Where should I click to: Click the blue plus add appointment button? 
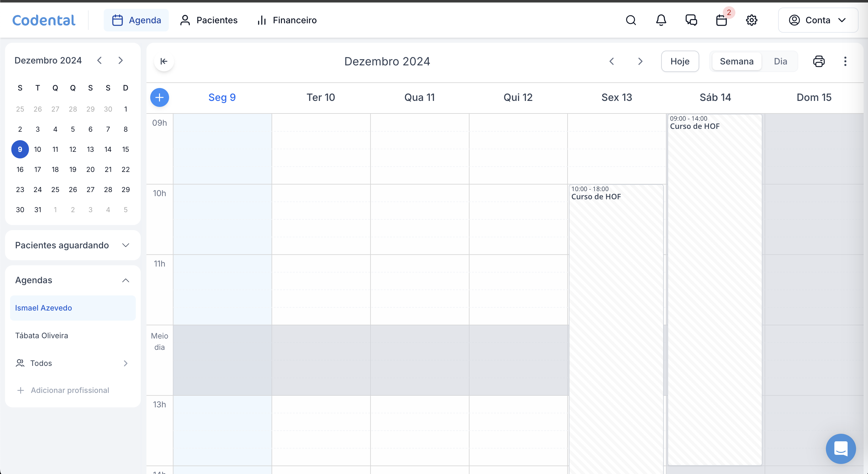point(159,97)
